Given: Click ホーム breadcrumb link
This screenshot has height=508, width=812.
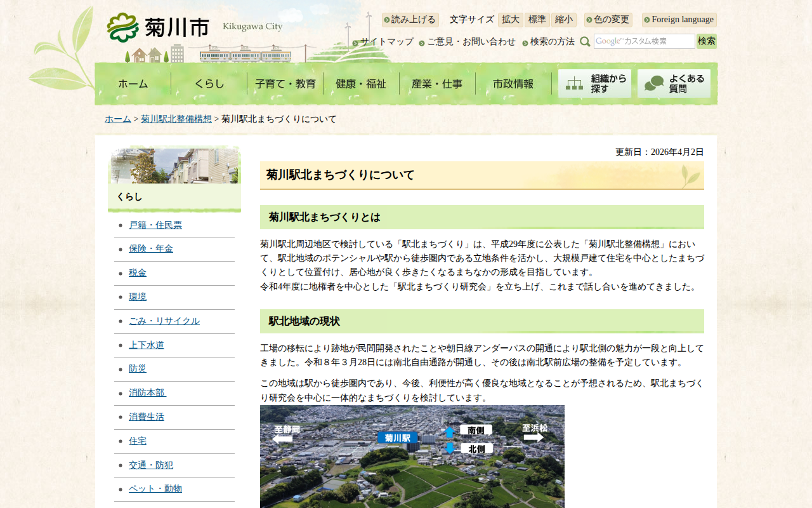Looking at the screenshot, I should pos(118,119).
